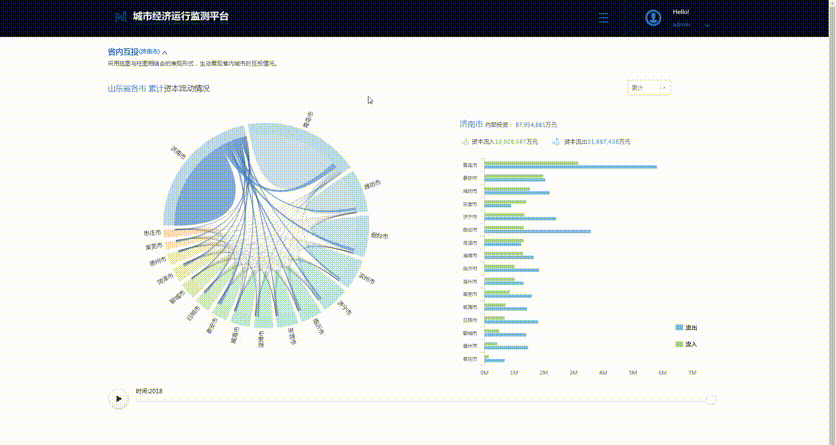Screen dimensions: 836x445
Task: Click the 泰安市 row label in bar chart
Action: pos(470,178)
